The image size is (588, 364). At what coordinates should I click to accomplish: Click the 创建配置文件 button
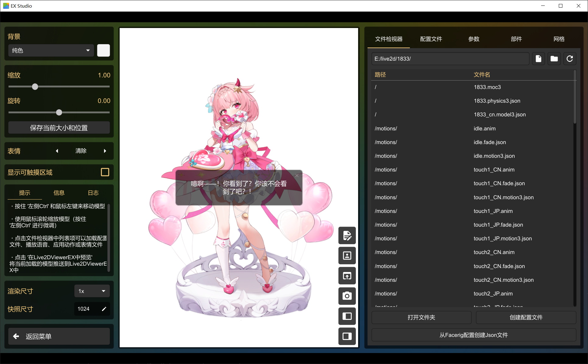526,317
